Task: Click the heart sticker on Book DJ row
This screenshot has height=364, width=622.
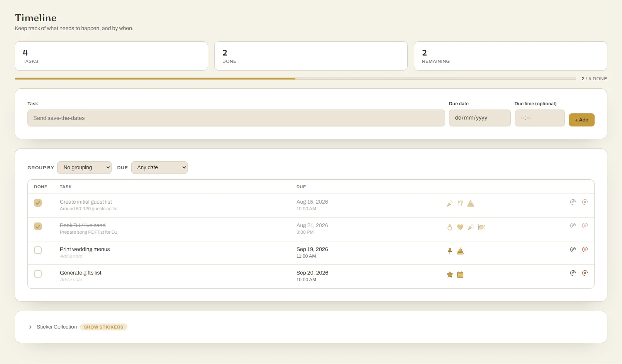Action: click(460, 227)
